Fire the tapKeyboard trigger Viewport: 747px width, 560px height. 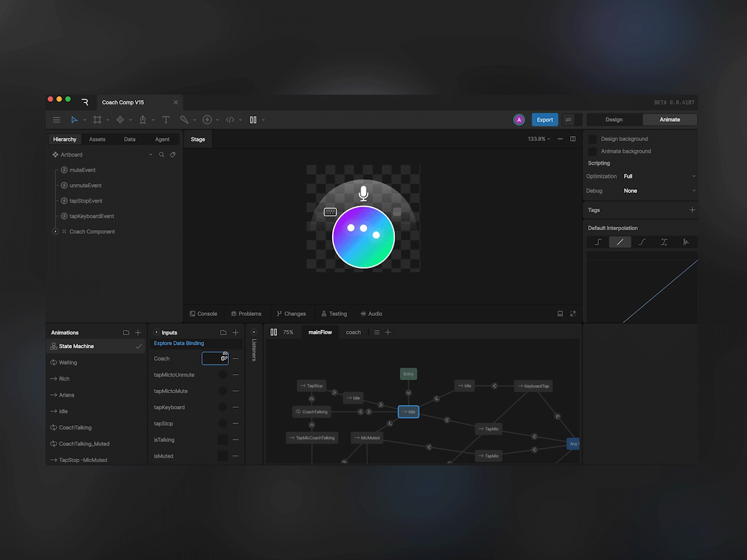(x=222, y=407)
